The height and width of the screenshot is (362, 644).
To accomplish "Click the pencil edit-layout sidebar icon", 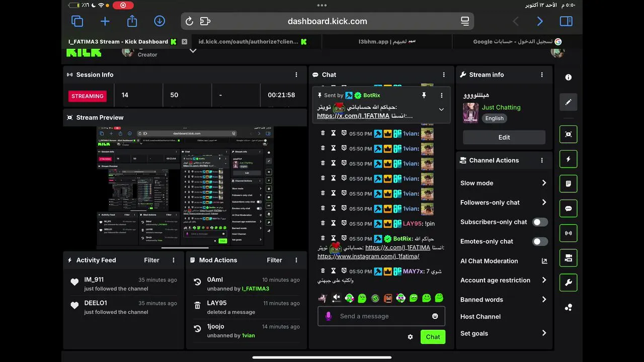I will pos(569,102).
